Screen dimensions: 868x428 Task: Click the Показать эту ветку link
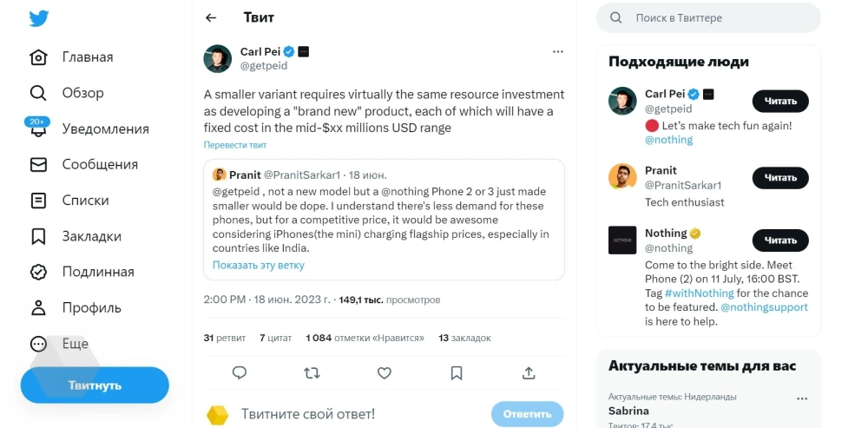tap(259, 265)
